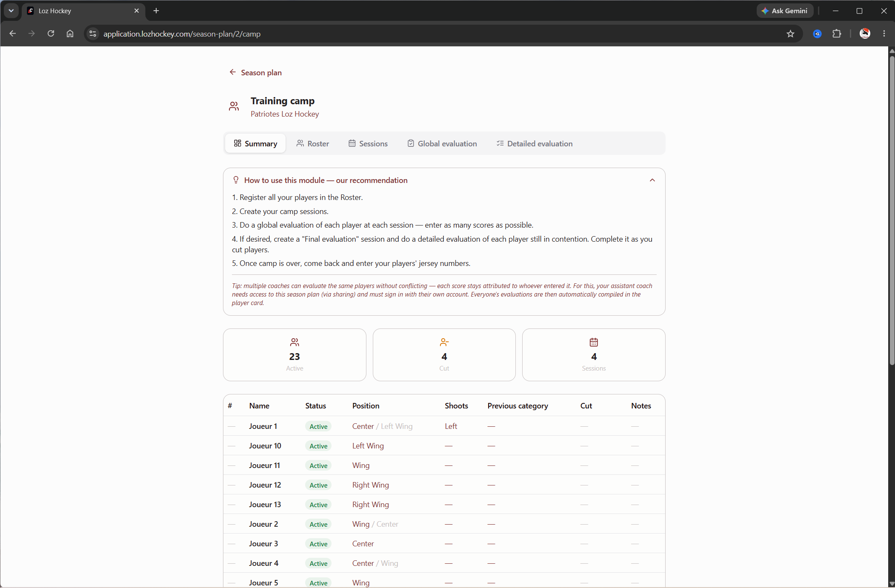895x588 pixels.
Task: Bookmark this page with star icon
Action: pyautogui.click(x=790, y=34)
